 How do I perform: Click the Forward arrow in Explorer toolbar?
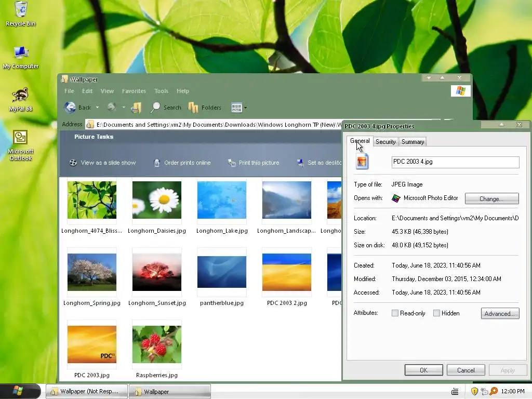[111, 107]
